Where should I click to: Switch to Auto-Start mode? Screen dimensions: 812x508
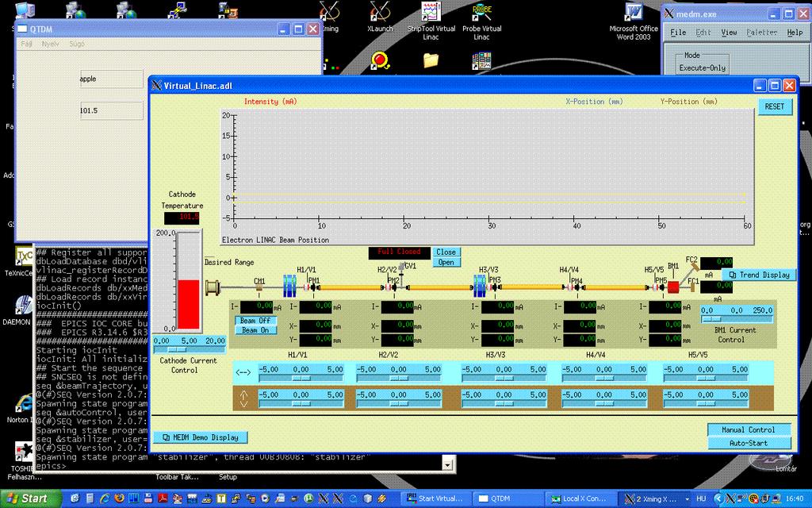click(749, 443)
